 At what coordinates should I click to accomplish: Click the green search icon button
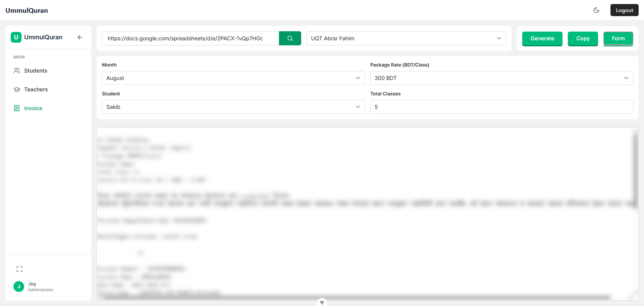tap(290, 38)
